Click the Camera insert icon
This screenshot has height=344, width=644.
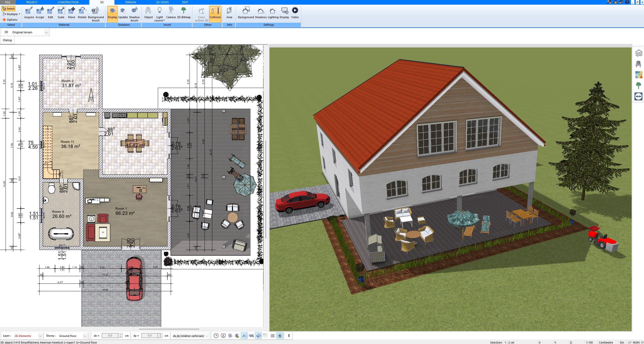(x=171, y=13)
